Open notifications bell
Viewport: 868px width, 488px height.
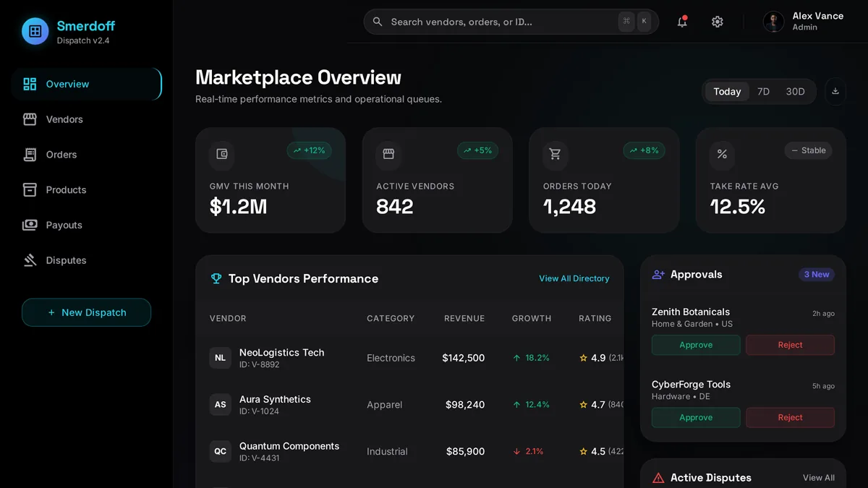point(682,22)
